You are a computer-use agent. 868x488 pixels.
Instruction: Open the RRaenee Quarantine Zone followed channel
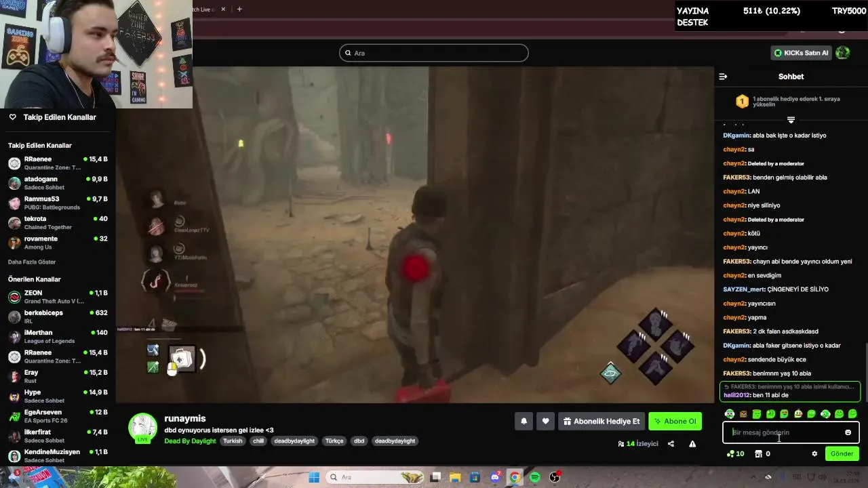(58, 163)
